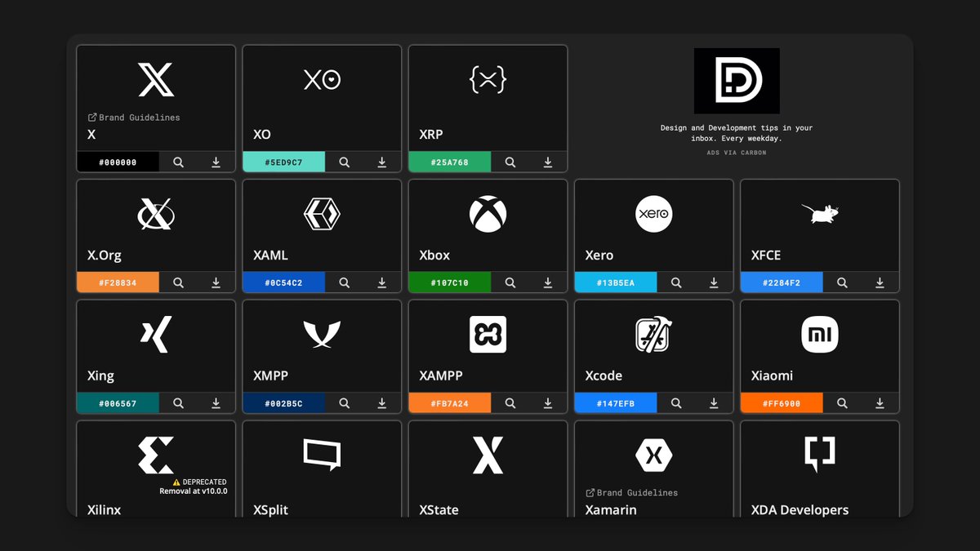Click the XAMPP logo icon
Viewport: 980px width, 551px height.
tap(488, 335)
